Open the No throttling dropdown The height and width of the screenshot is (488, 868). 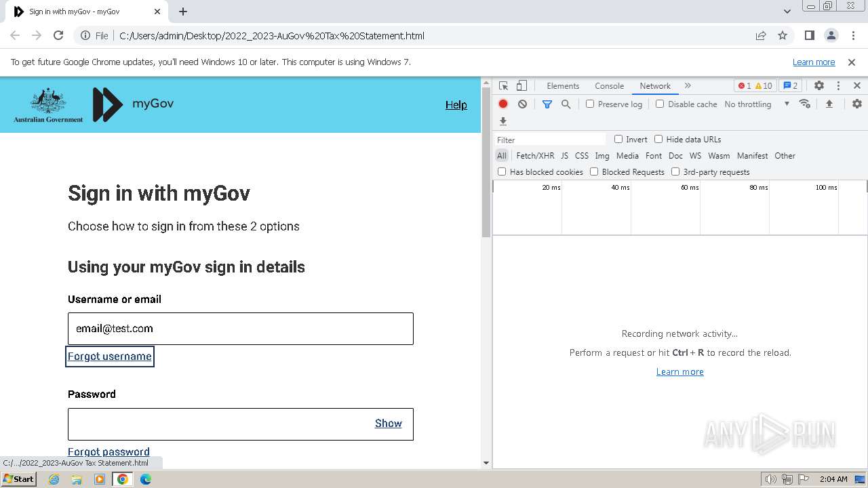click(757, 104)
